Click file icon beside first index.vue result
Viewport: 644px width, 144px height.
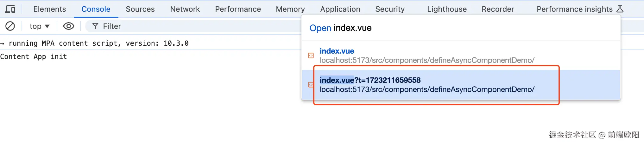pos(311,56)
